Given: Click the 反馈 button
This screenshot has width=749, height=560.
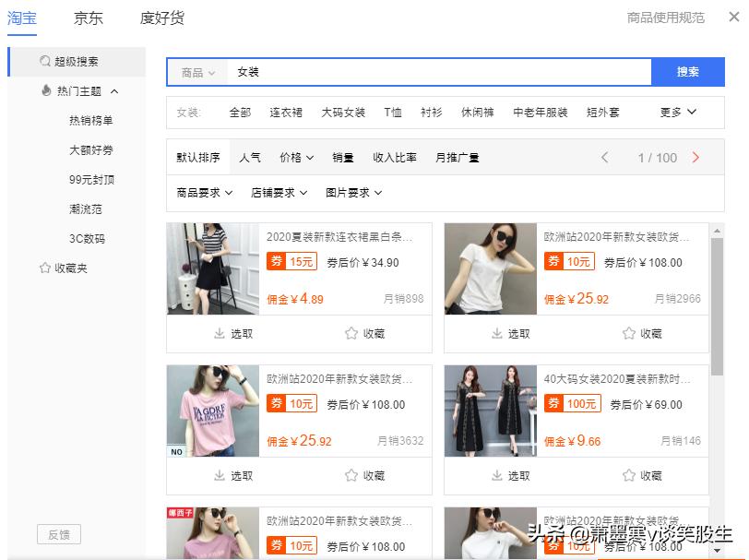Looking at the screenshot, I should (59, 534).
